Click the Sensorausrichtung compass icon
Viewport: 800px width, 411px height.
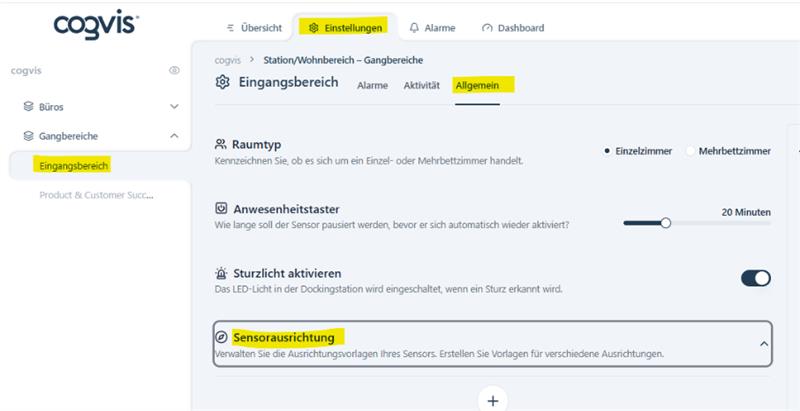[222, 338]
